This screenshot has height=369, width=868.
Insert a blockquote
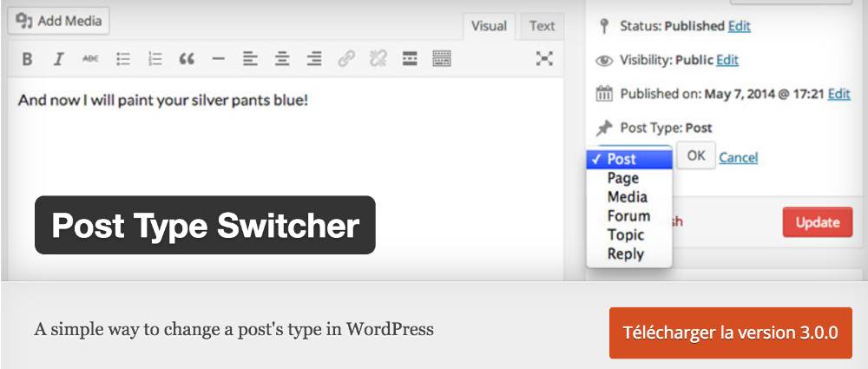click(187, 59)
